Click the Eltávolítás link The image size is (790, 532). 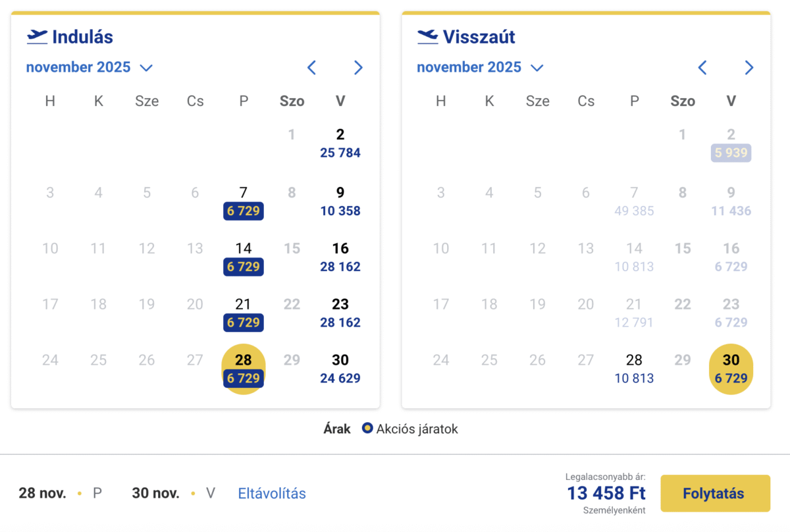point(272,493)
